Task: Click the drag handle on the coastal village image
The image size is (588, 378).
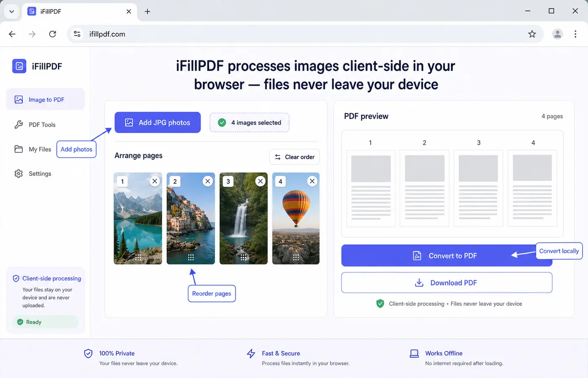Action: 191,257
